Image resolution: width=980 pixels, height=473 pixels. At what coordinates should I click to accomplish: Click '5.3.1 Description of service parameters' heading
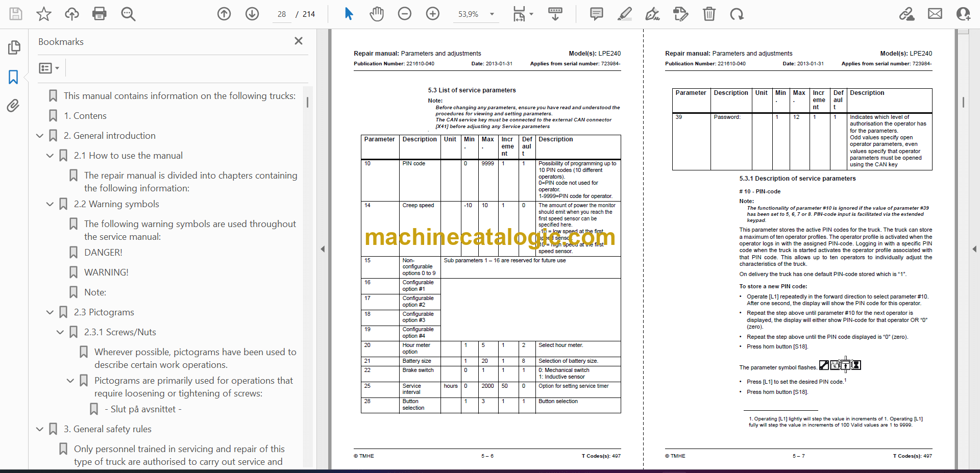797,179
